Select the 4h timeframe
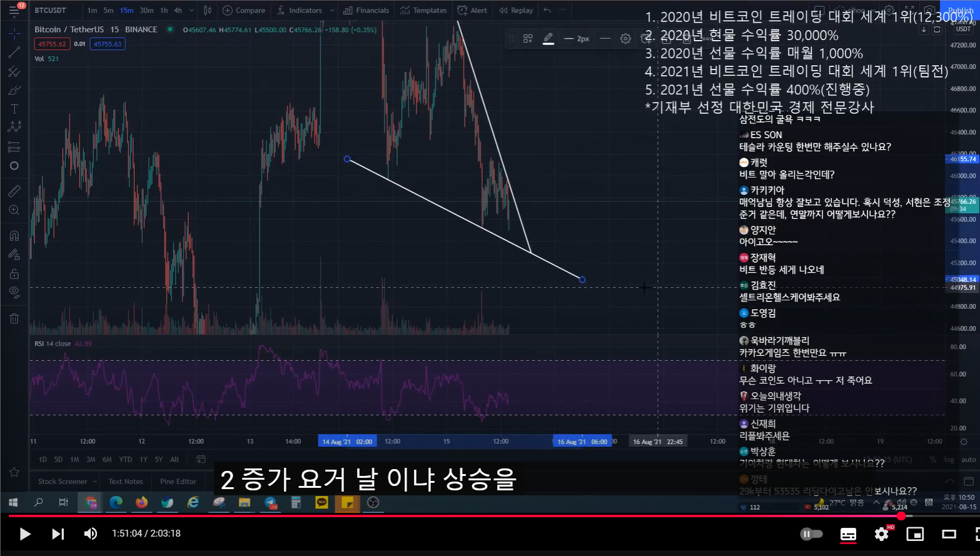Viewport: 980px width, 556px height. (178, 10)
